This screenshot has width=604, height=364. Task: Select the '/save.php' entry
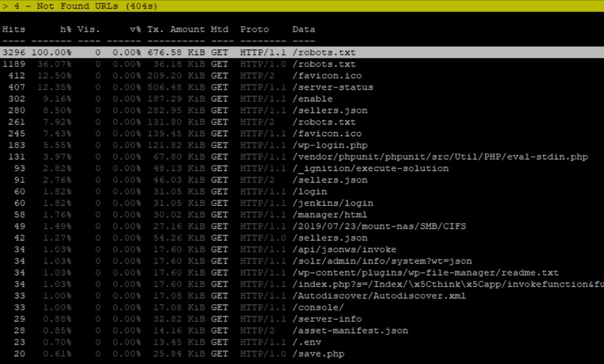click(x=318, y=353)
